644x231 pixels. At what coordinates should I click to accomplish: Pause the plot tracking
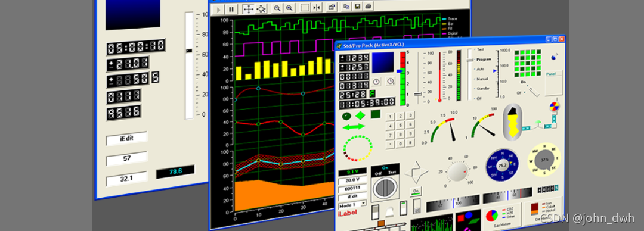point(231,8)
